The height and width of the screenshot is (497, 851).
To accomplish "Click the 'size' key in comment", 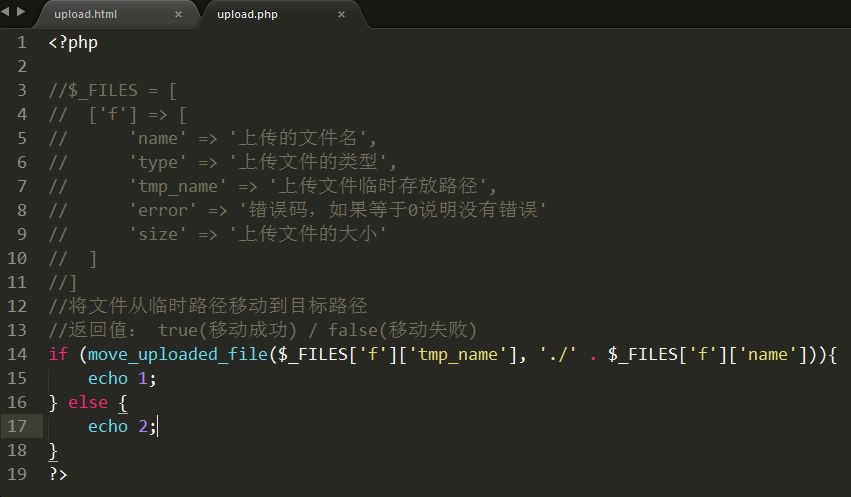I will click(158, 234).
